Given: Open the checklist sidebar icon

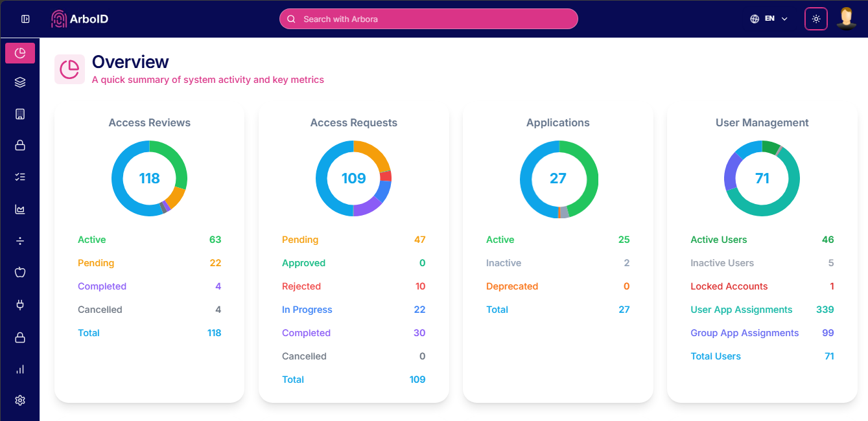Looking at the screenshot, I should point(20,177).
